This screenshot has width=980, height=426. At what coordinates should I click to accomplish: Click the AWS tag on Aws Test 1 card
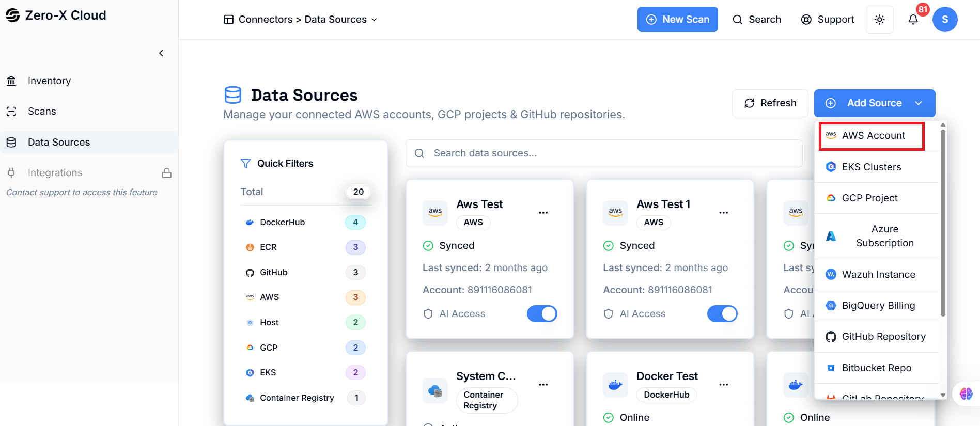pyautogui.click(x=654, y=223)
